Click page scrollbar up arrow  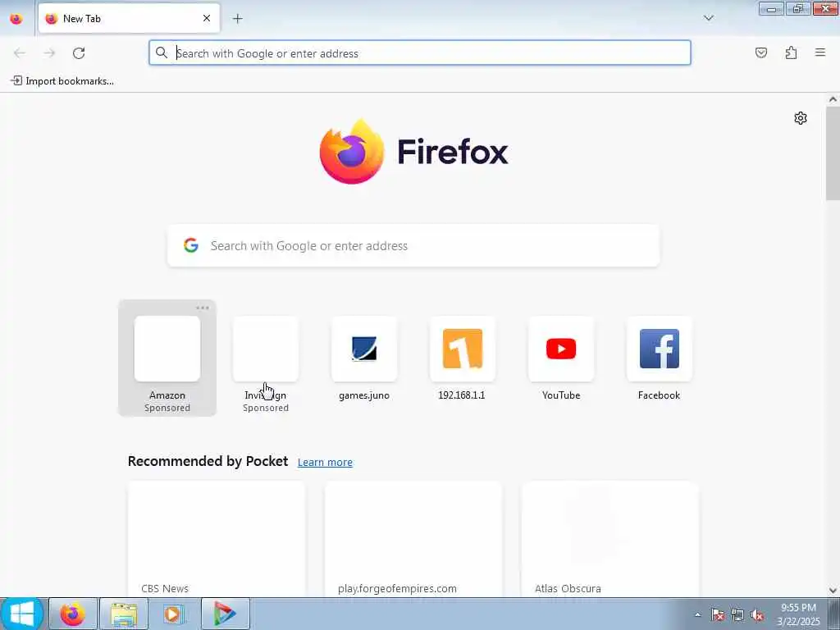coord(833,99)
